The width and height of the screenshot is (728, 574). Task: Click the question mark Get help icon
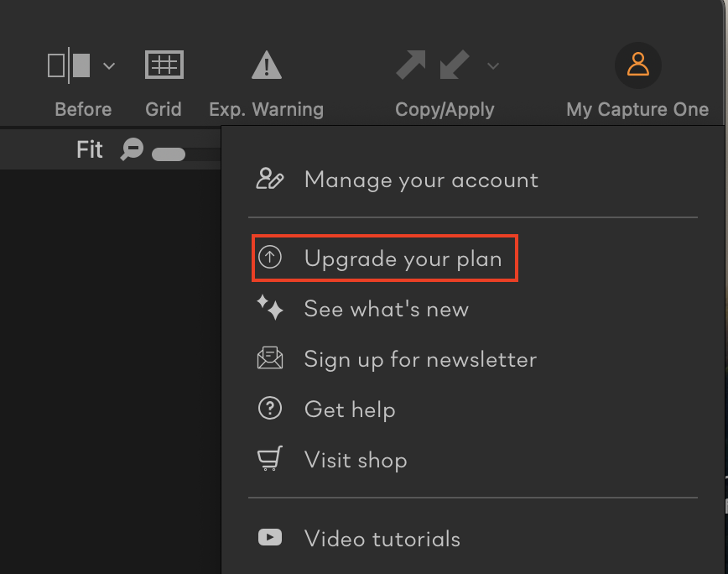click(x=270, y=409)
